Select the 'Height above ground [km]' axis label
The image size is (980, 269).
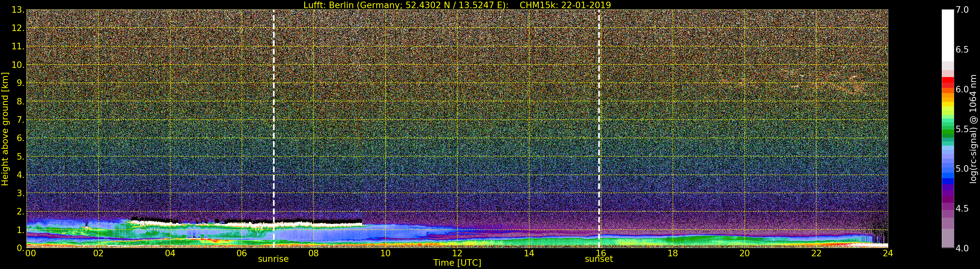pos(5,129)
